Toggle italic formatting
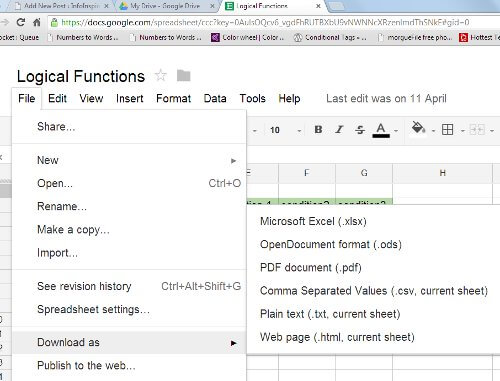 click(x=339, y=130)
